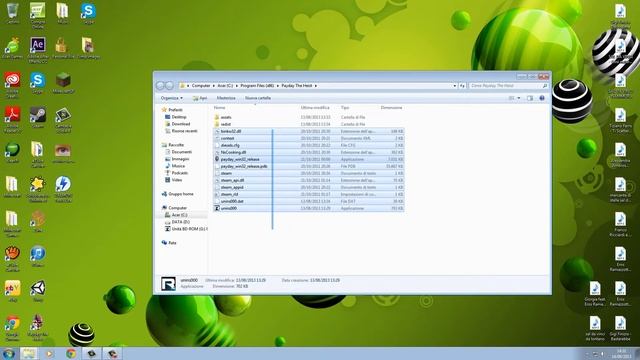Select the assets folder row
This screenshot has height=360, width=640.
(x=309, y=117)
